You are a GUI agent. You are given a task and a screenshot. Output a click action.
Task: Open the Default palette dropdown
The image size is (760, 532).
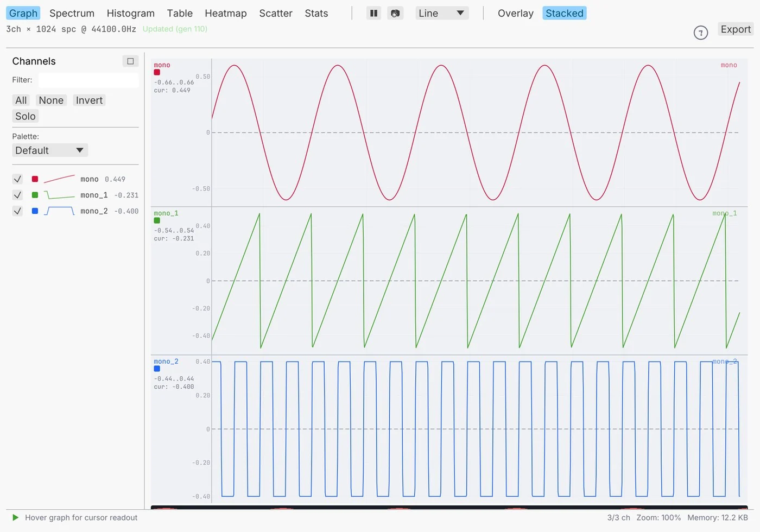point(50,150)
